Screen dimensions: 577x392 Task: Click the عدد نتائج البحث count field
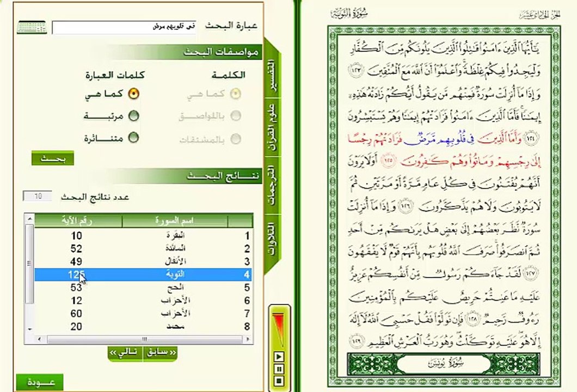[37, 196]
